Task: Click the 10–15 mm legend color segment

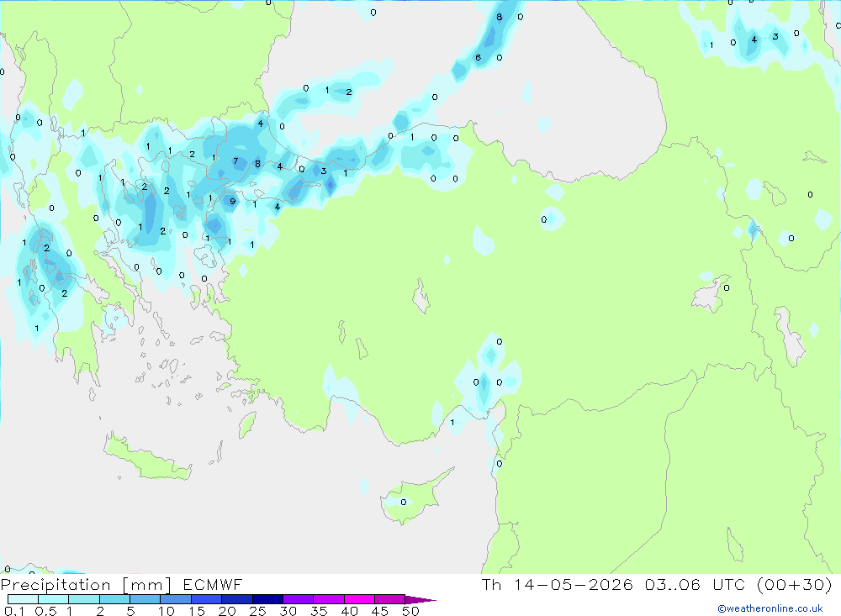Action: click(x=176, y=599)
